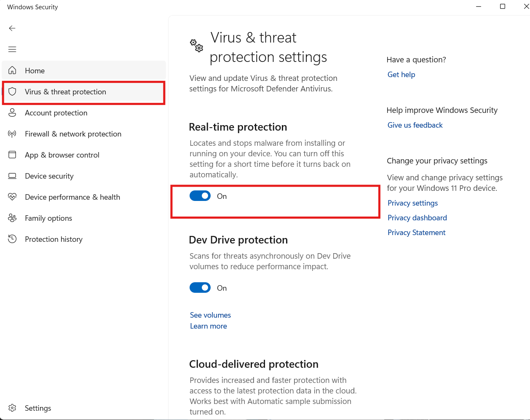Viewport: 530px width, 420px height.
Task: Click the Give us feedback link
Action: pos(415,125)
